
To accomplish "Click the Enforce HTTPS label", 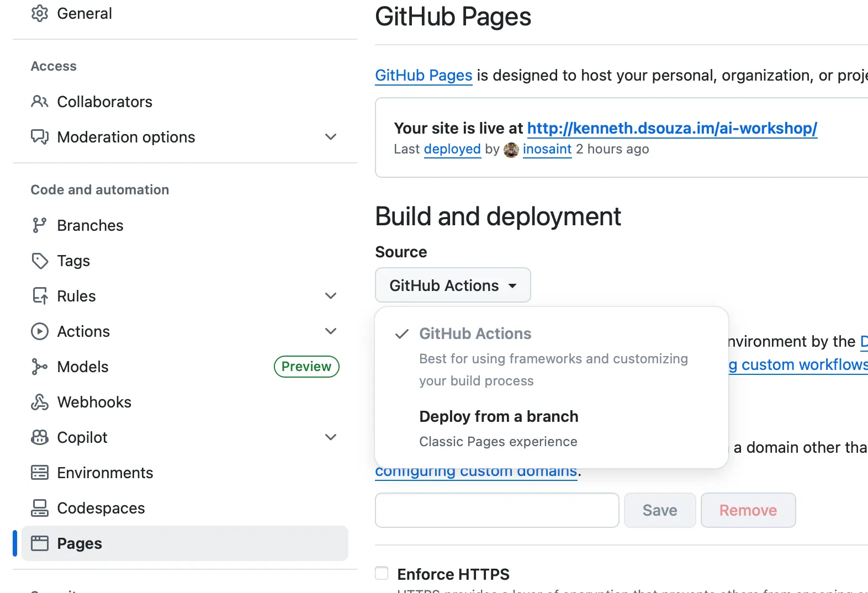I will tap(453, 574).
